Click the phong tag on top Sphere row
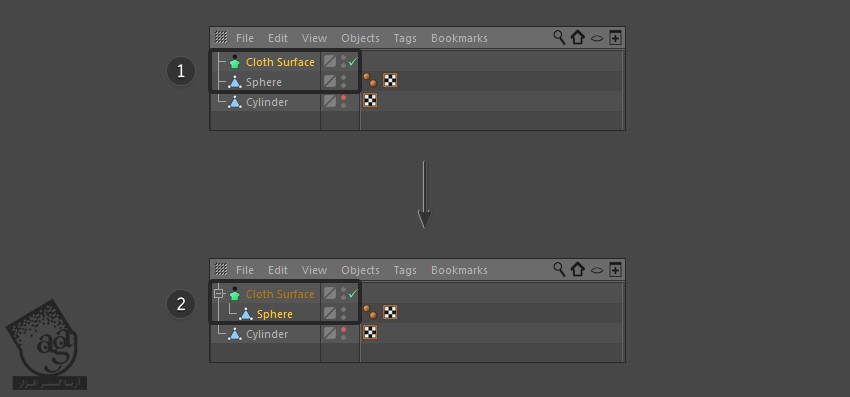Image resolution: width=850 pixels, height=397 pixels. coord(370,80)
